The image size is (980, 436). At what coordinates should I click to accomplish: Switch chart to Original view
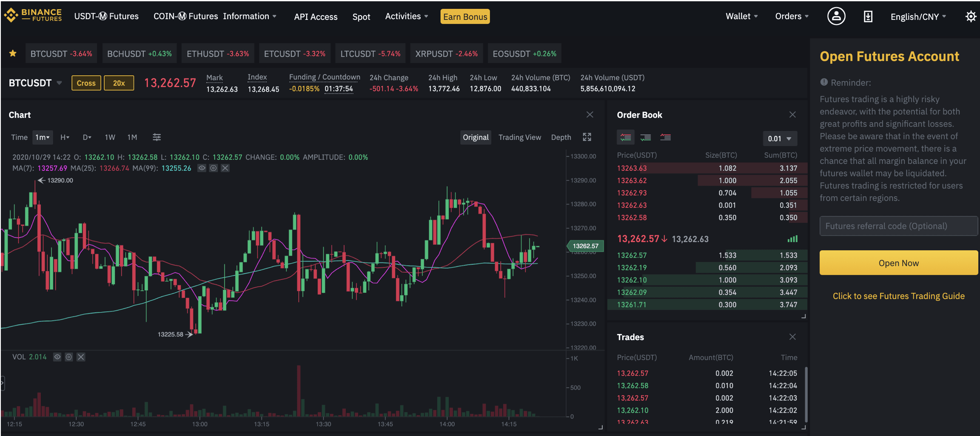pyautogui.click(x=476, y=137)
